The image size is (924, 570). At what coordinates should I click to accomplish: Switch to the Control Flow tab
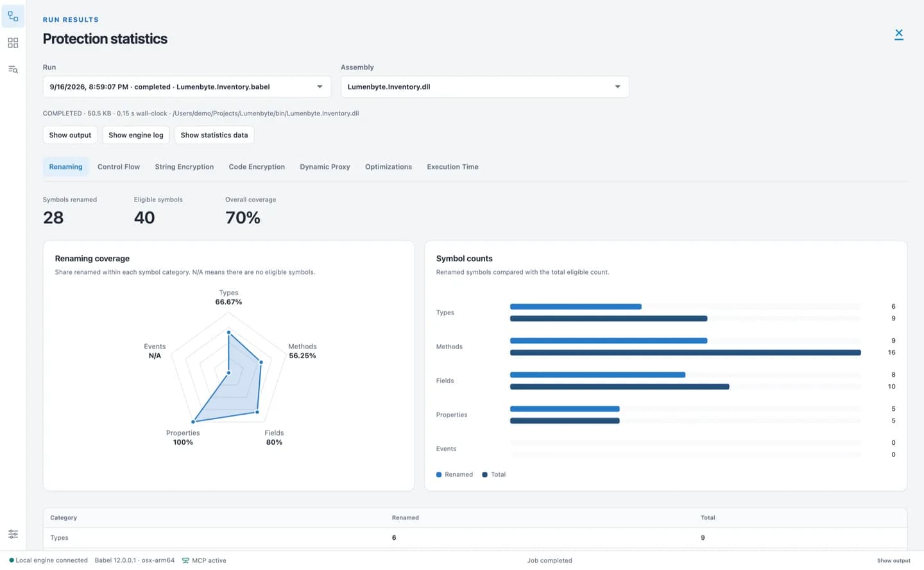[119, 167]
